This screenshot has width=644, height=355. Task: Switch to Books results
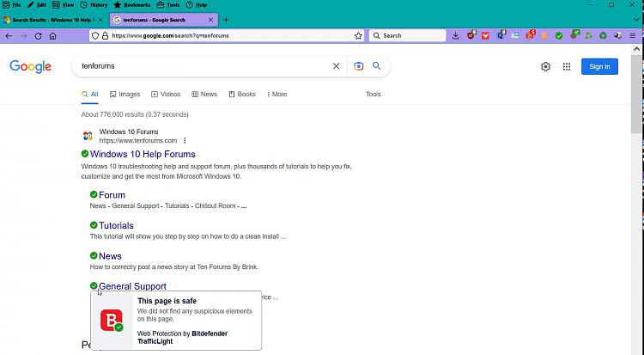pyautogui.click(x=242, y=95)
